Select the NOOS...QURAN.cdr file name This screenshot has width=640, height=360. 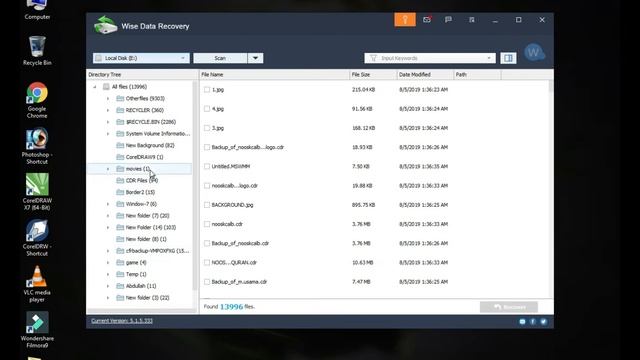click(x=234, y=262)
